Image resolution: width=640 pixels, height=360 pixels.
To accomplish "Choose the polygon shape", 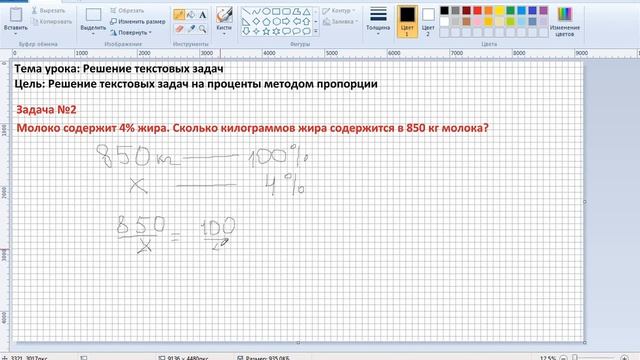I will click(x=297, y=11).
